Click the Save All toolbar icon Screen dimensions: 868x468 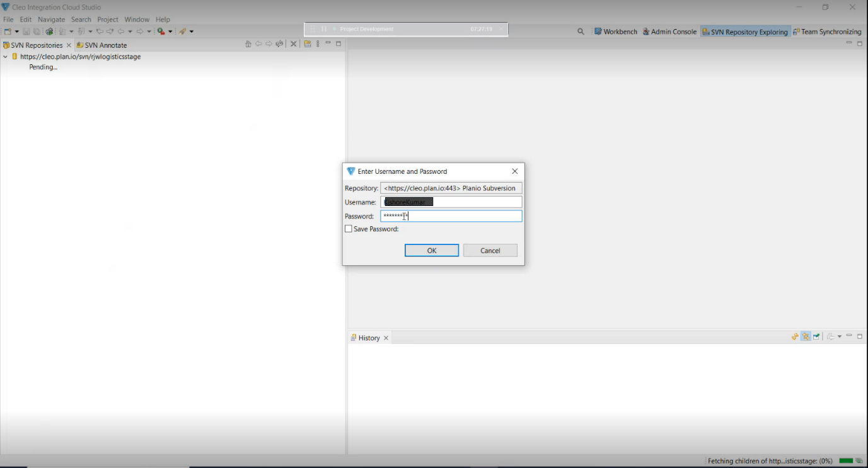(x=37, y=31)
